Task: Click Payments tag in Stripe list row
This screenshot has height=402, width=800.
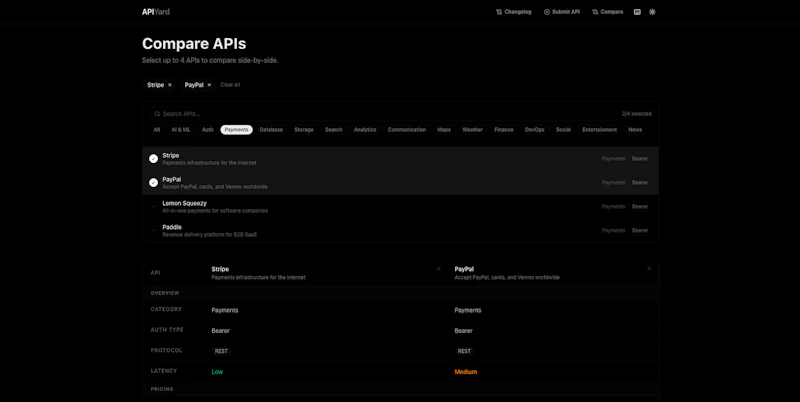Action: click(613, 159)
